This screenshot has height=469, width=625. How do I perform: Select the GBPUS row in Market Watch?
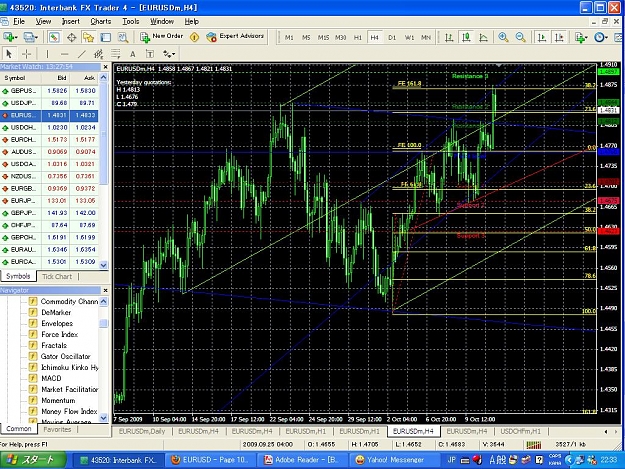coord(49,91)
